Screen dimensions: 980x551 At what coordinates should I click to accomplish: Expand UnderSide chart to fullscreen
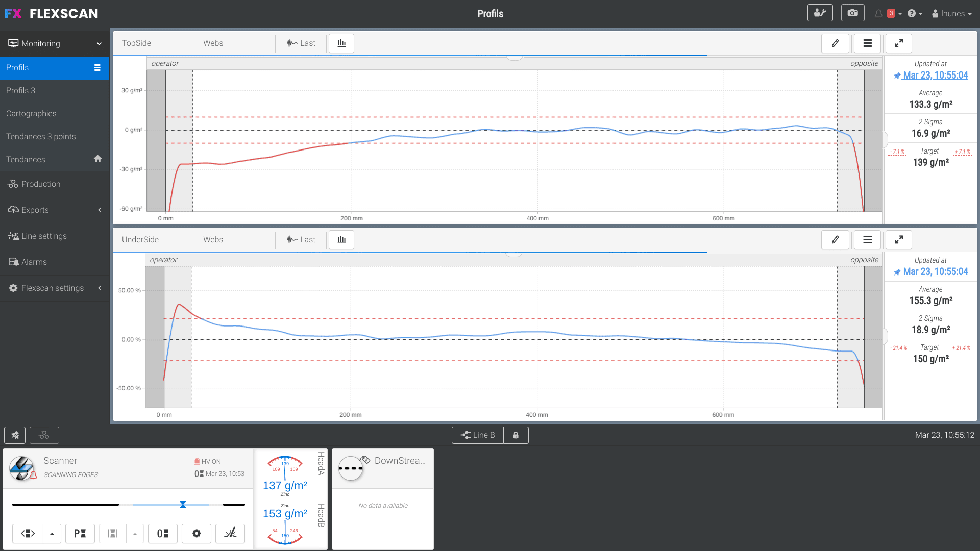(898, 240)
